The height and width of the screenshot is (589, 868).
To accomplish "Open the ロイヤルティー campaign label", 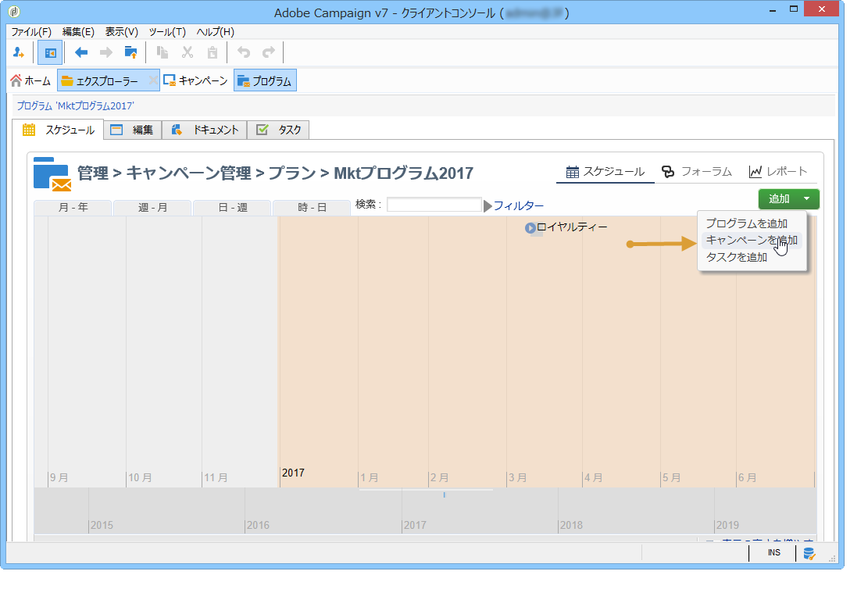I will 572,227.
